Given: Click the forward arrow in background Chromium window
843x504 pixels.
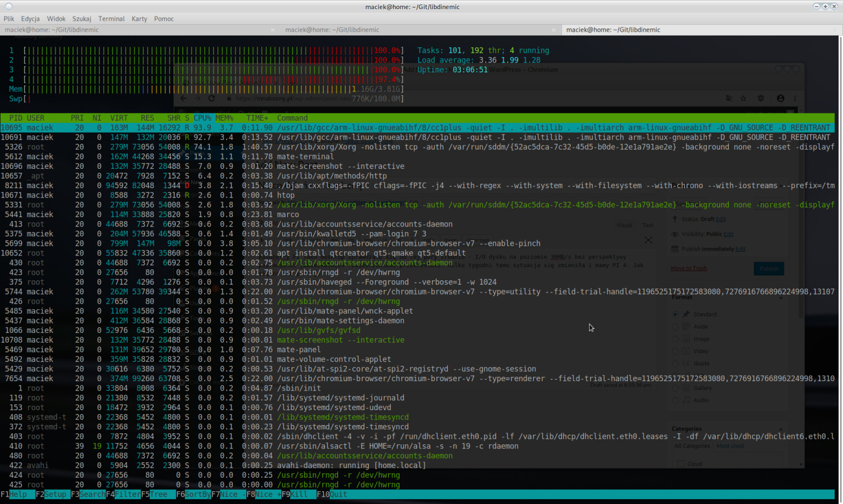Looking at the screenshot, I should point(198,99).
